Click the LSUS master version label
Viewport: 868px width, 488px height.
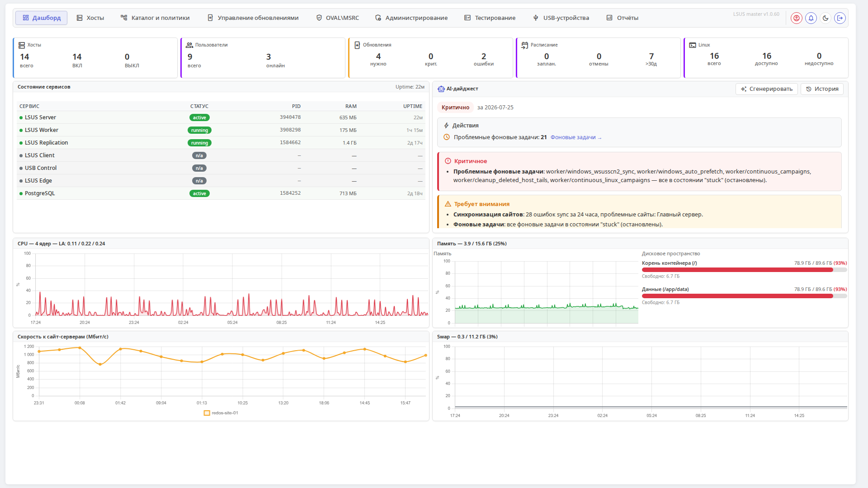coord(756,14)
